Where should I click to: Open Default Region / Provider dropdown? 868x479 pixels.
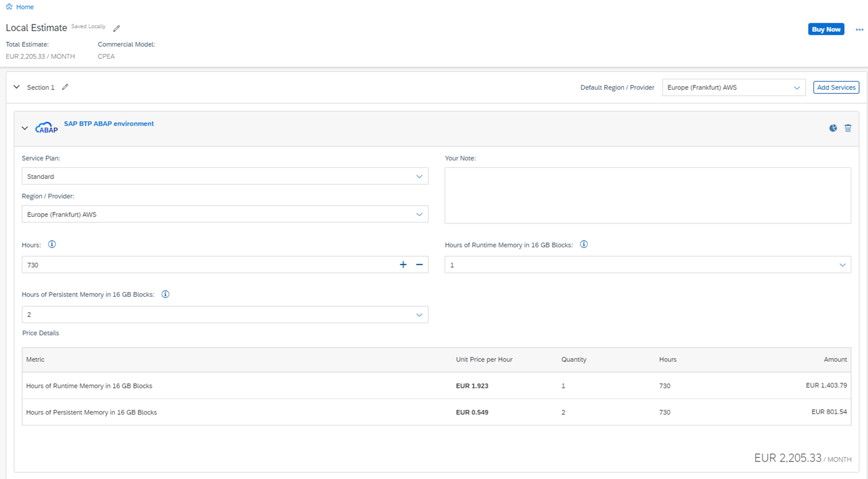point(733,87)
